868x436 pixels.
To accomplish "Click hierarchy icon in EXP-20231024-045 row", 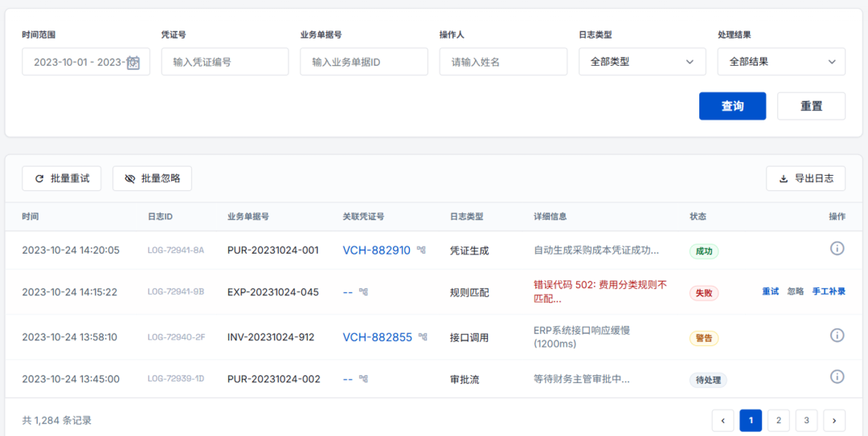I will (363, 291).
